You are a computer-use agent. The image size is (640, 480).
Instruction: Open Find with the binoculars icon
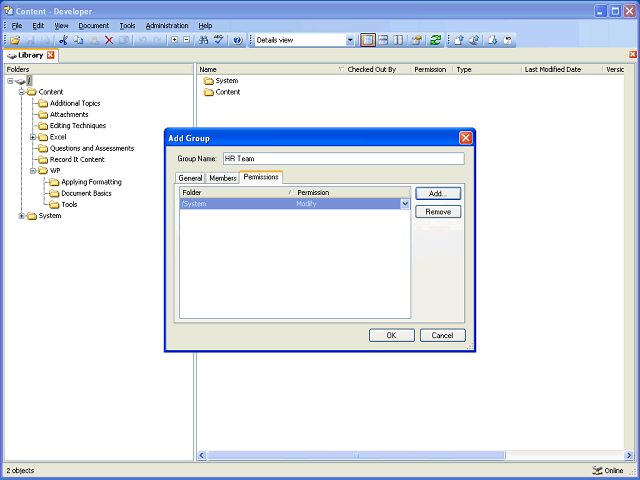click(203, 40)
